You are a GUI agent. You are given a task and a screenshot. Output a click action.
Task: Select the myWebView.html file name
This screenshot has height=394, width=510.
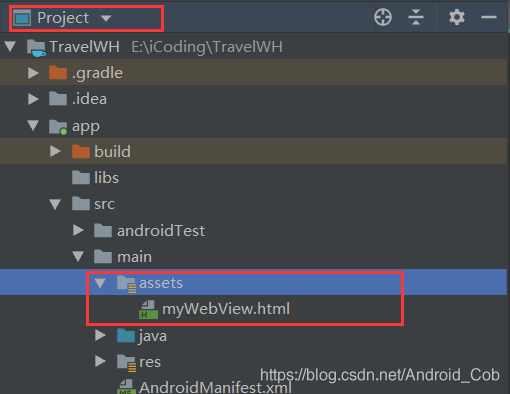tap(226, 309)
